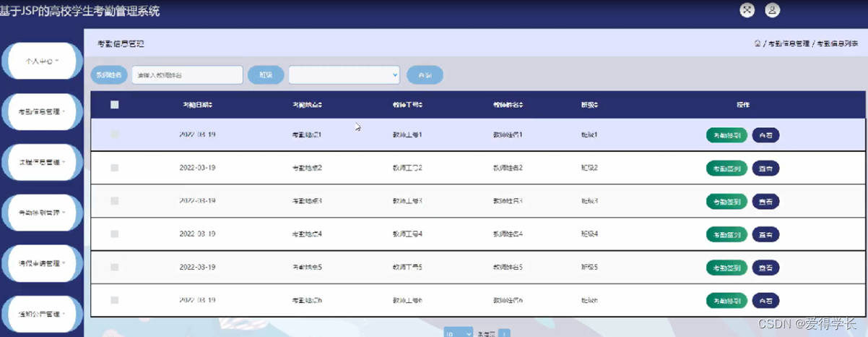Expand the 个人中心 sidebar menu

click(42, 61)
